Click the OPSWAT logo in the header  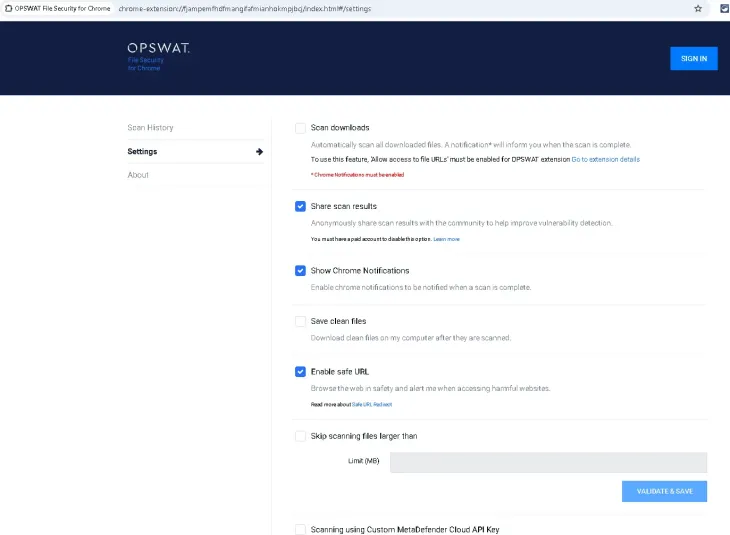point(158,50)
